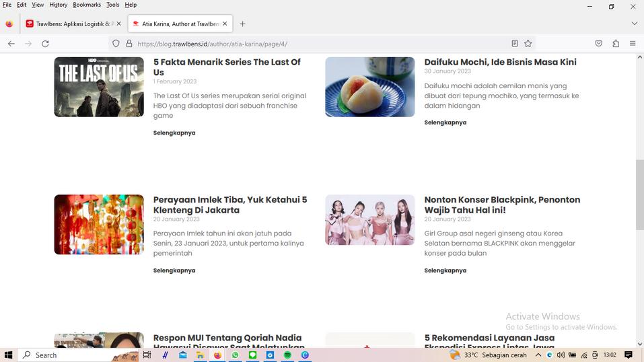Open the Edit menu

[22, 5]
